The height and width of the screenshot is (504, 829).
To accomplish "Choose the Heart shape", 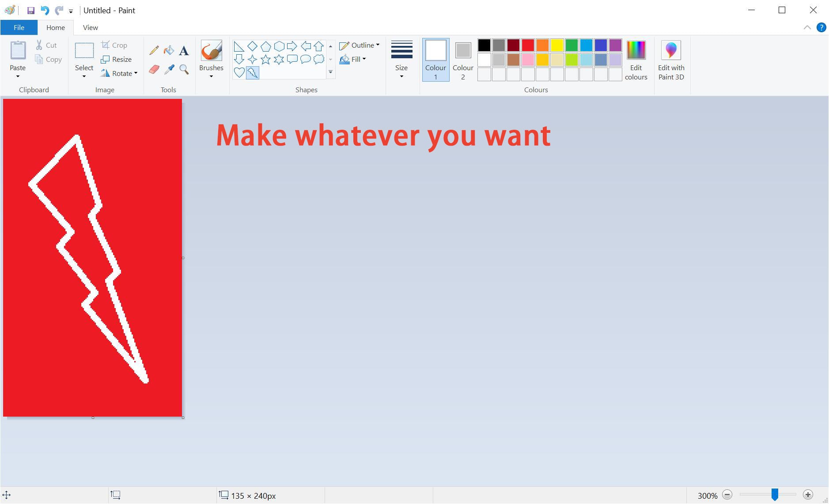I will (x=239, y=72).
